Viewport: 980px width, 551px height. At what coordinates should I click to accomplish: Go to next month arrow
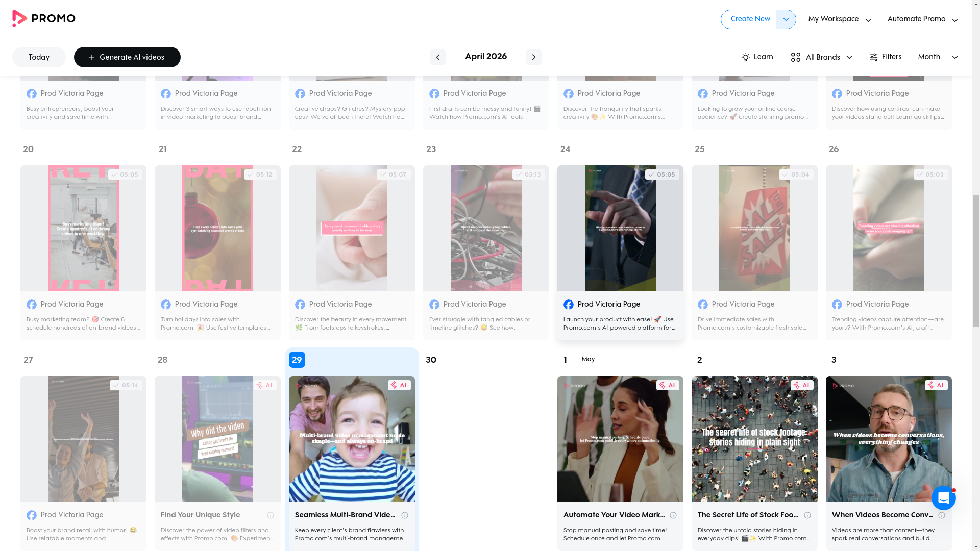coord(533,57)
